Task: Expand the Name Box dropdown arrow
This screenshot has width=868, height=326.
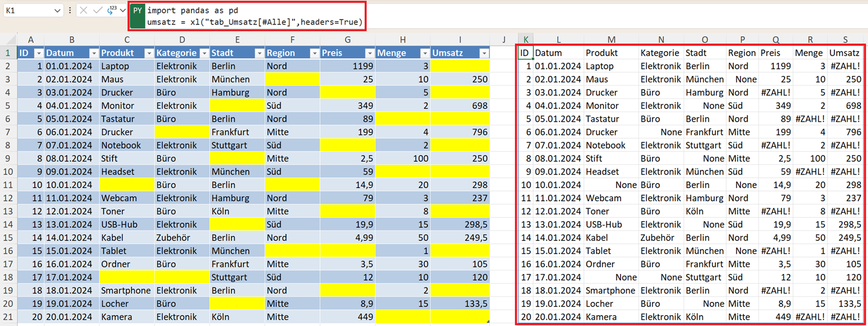Action: tap(57, 11)
